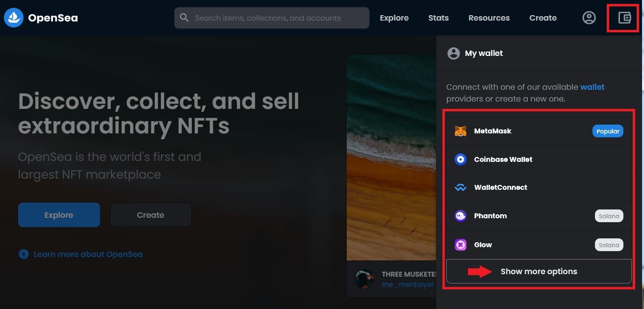Select Coinbase Wallet provider
644x309 pixels.
(539, 159)
